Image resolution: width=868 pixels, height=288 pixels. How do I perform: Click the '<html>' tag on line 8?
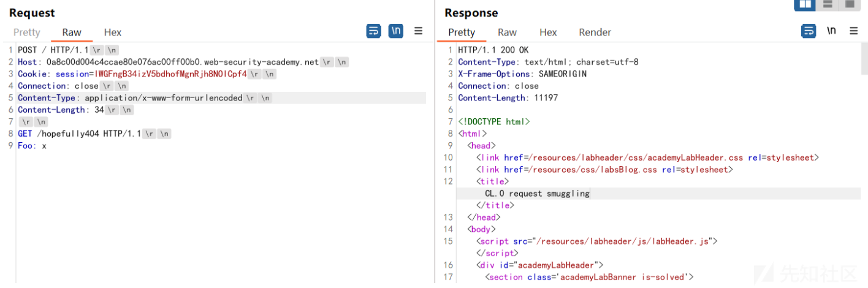click(x=472, y=134)
